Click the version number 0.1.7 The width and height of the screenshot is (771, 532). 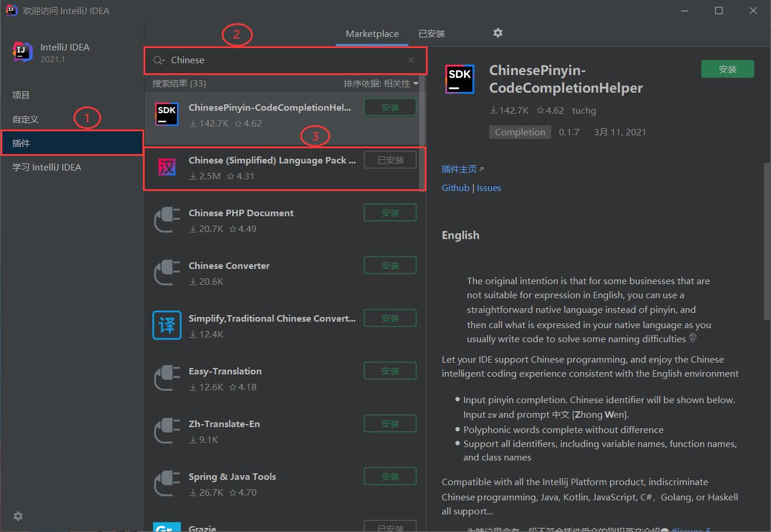pyautogui.click(x=569, y=132)
